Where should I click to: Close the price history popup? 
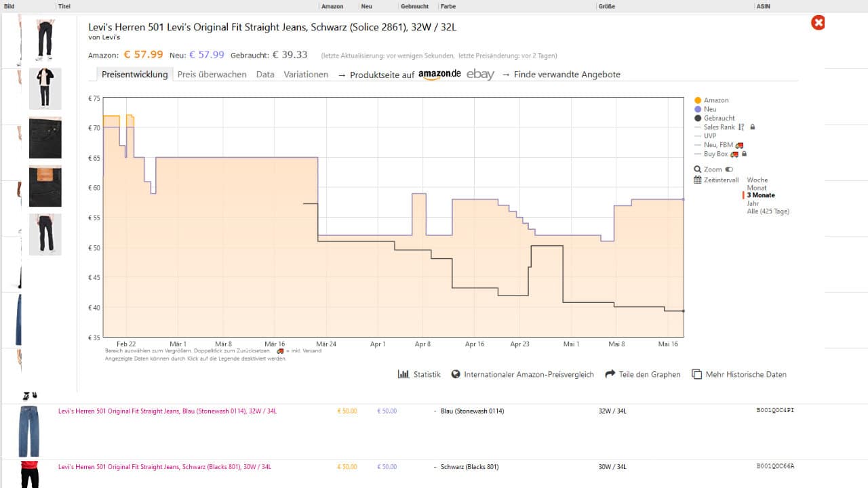click(x=818, y=23)
